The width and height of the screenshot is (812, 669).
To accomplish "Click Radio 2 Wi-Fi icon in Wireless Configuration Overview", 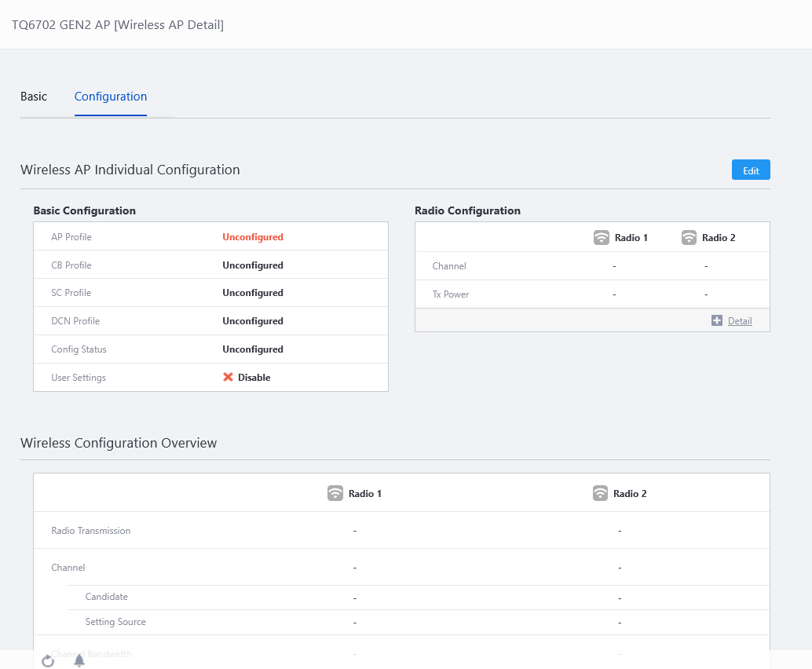I will pos(600,493).
